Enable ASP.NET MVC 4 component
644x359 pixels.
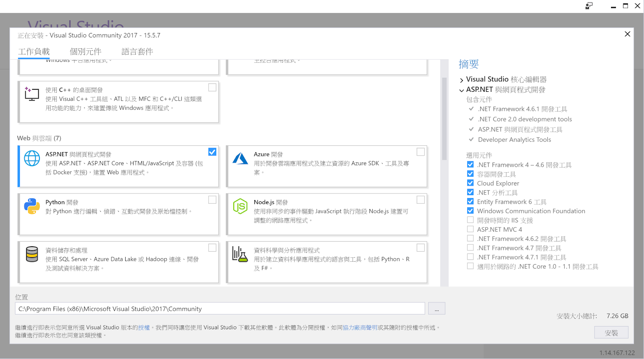[470, 229]
